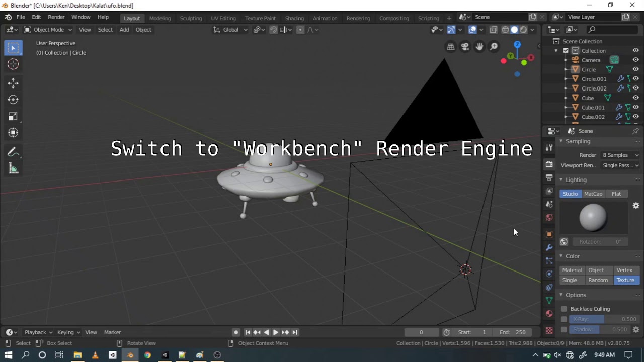Enable Backface Culling checkbox
Screen dimensions: 644x362
564,309
